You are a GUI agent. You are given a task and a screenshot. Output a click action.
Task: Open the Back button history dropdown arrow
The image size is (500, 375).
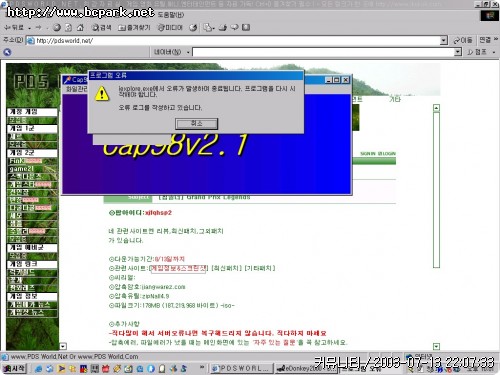pos(29,28)
